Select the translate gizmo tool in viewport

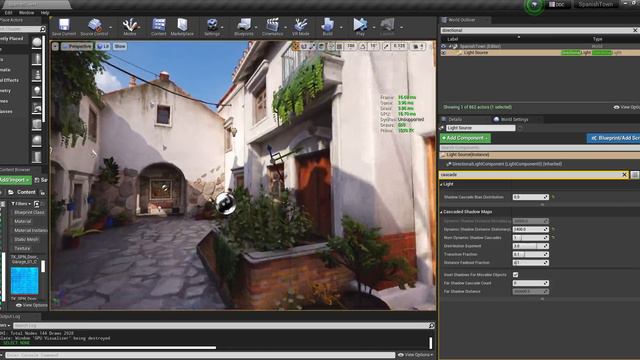296,46
